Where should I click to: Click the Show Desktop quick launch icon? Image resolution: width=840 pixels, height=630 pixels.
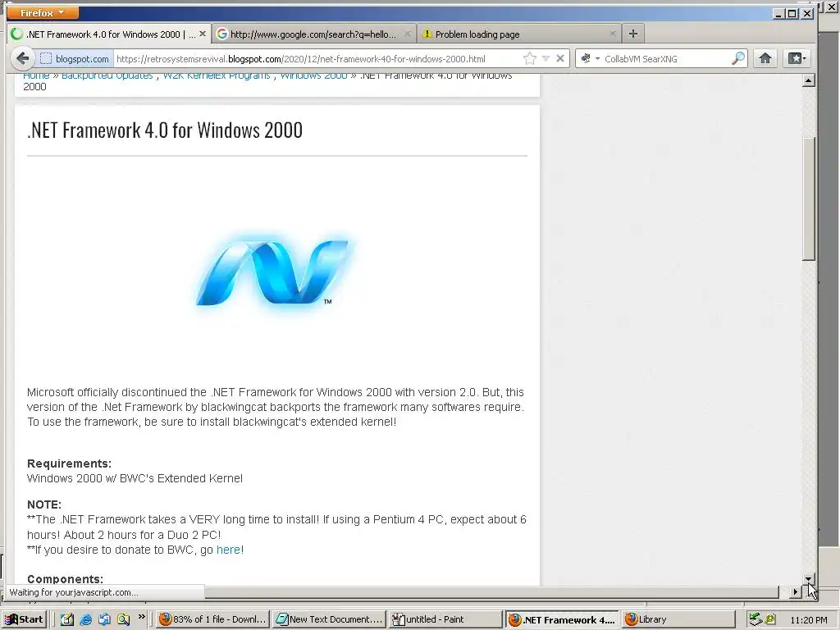66,619
